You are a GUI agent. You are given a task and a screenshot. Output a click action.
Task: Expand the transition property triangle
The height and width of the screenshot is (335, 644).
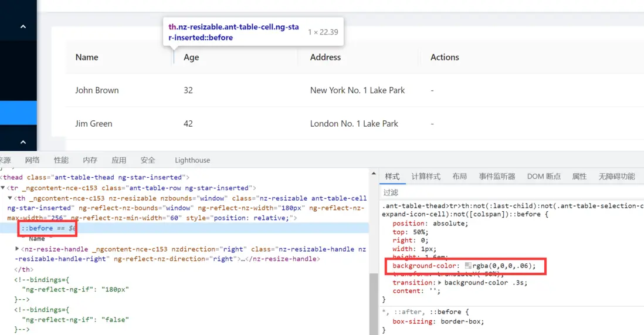440,283
